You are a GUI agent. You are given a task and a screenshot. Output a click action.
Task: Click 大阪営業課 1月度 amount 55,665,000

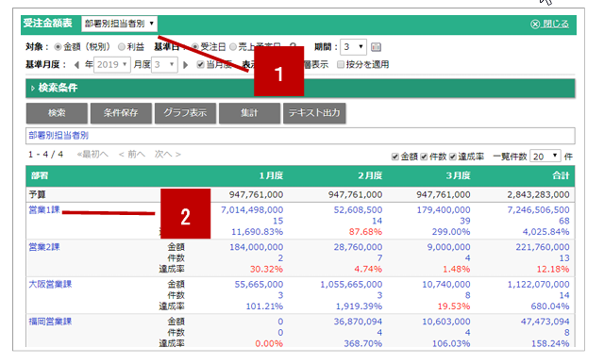coord(259,285)
